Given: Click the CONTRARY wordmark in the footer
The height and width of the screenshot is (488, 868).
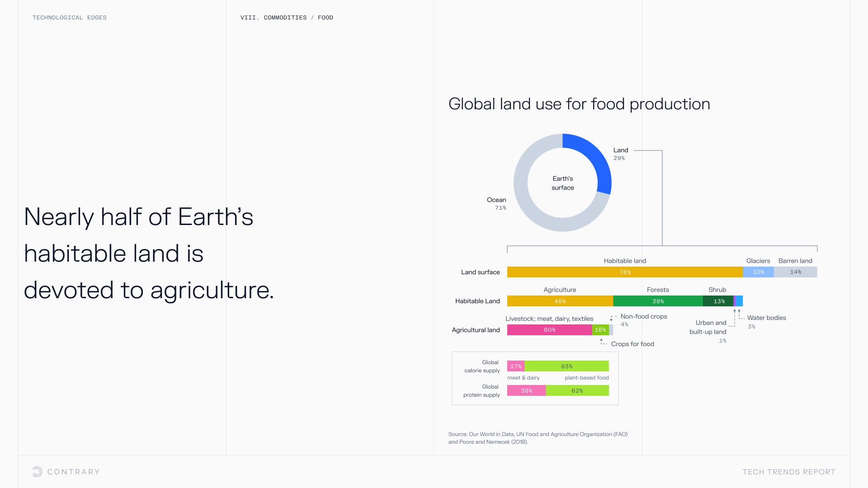Looking at the screenshot, I should pos(73,472).
